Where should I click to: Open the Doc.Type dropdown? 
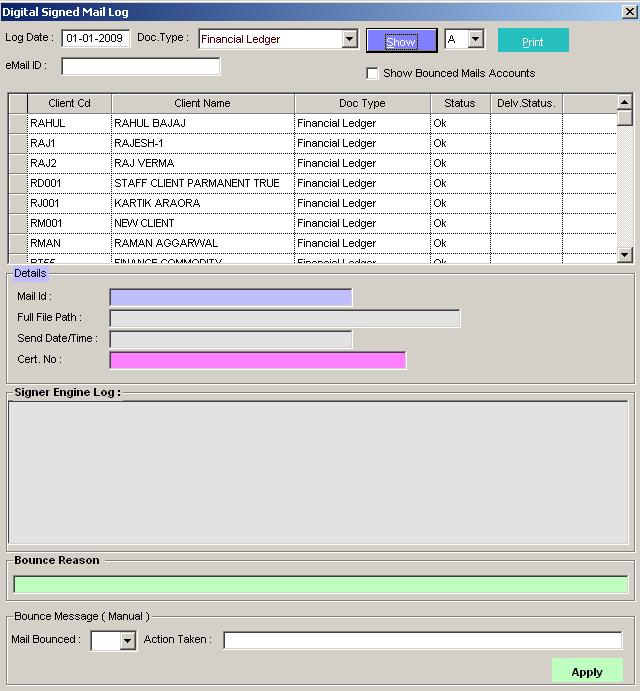(349, 40)
